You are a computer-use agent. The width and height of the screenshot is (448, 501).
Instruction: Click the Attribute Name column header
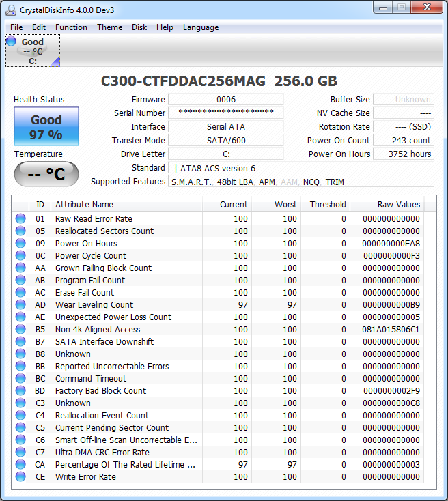pyautogui.click(x=126, y=205)
